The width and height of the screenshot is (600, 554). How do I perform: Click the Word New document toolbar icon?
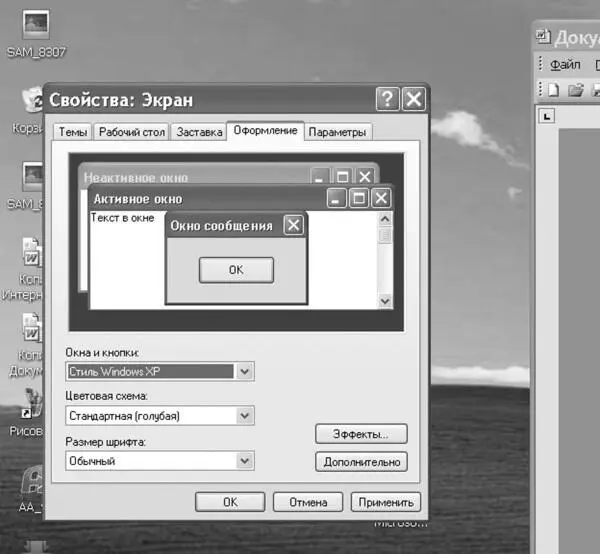pyautogui.click(x=554, y=90)
